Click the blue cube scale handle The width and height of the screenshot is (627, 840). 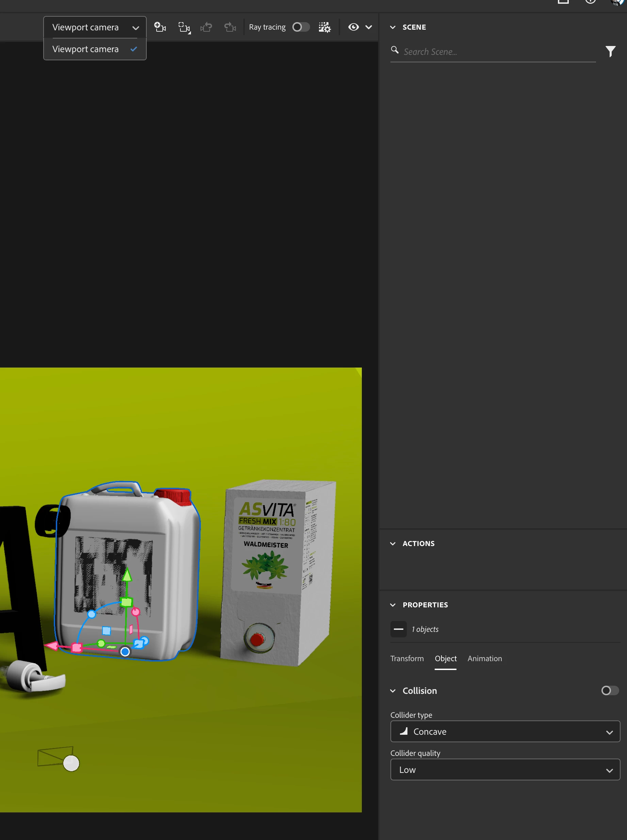point(139,644)
